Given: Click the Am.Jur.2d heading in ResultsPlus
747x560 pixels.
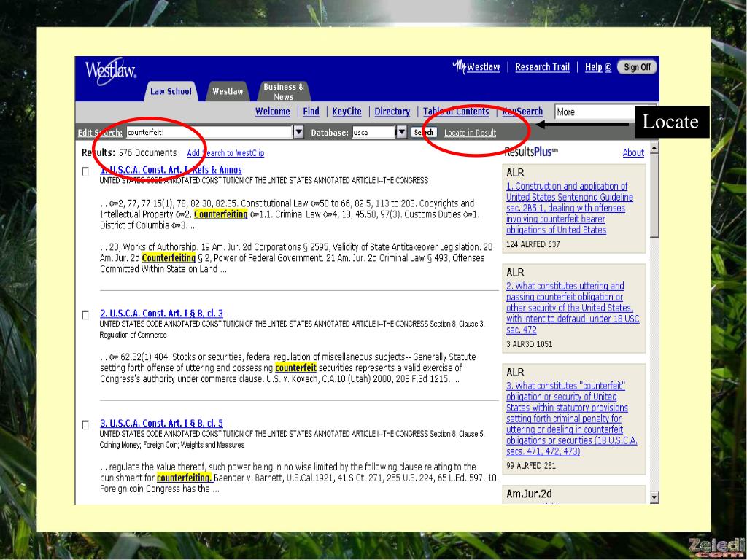Looking at the screenshot, I should [530, 494].
